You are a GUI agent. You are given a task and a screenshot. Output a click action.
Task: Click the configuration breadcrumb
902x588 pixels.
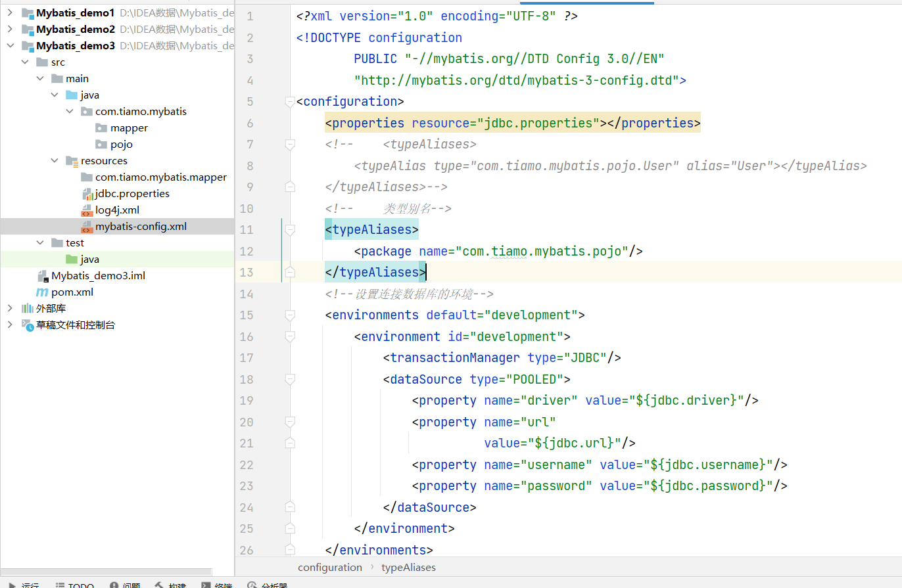point(330,567)
